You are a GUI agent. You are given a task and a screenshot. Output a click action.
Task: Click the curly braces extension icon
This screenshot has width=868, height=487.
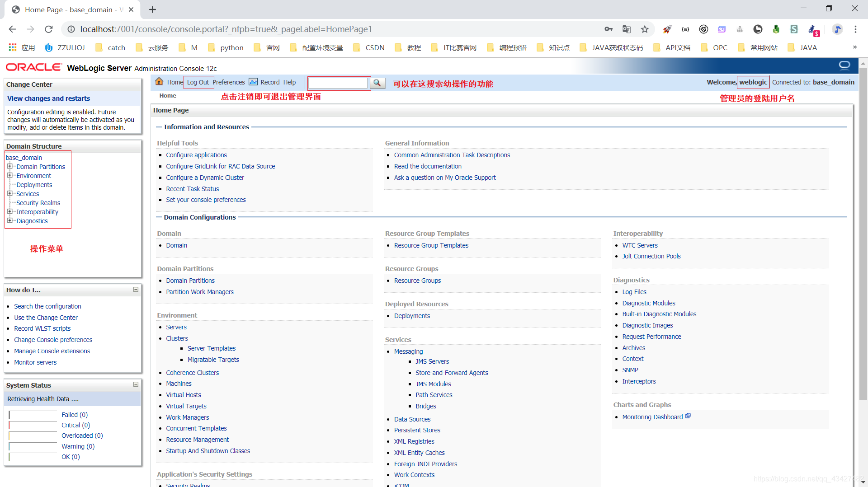[685, 29]
